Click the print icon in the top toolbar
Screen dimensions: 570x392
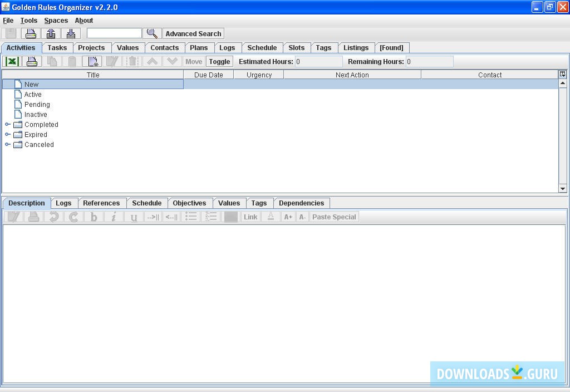point(31,33)
